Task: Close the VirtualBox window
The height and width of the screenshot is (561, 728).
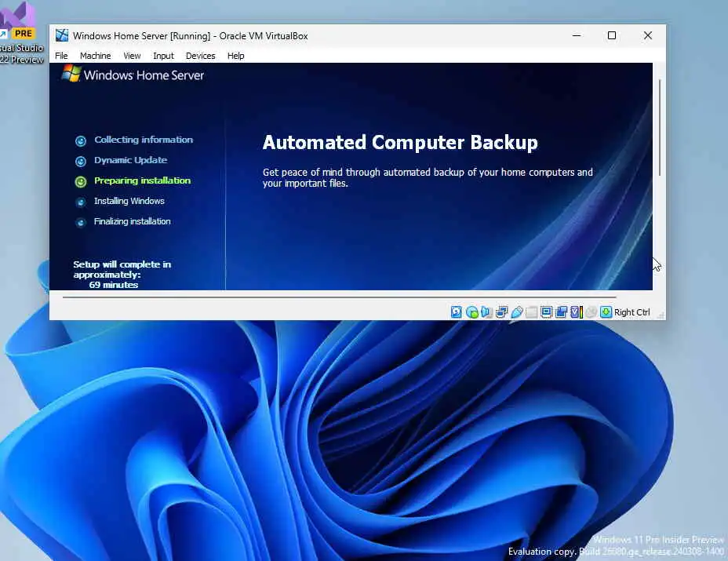Action: coord(648,35)
